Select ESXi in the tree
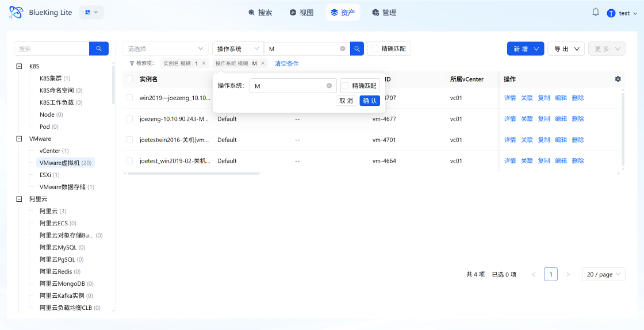The height and width of the screenshot is (330, 644). [x=49, y=175]
